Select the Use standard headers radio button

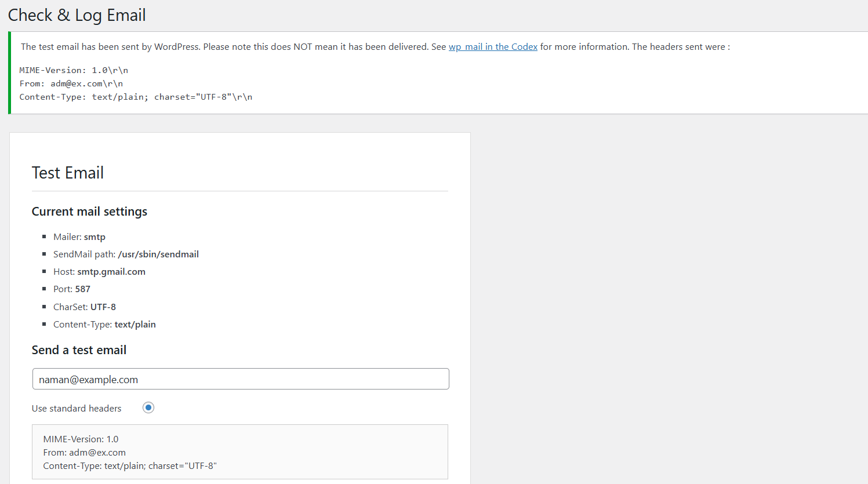point(148,407)
